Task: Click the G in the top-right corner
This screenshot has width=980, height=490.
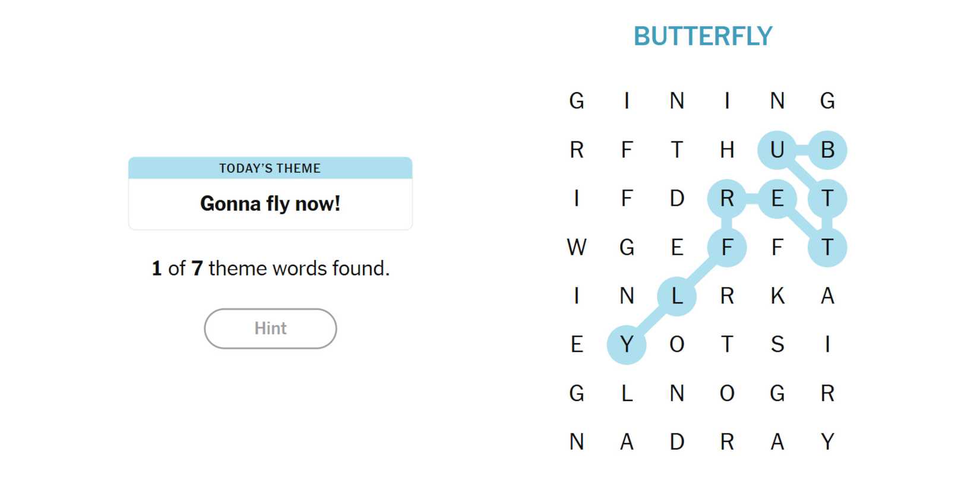Action: (x=827, y=101)
